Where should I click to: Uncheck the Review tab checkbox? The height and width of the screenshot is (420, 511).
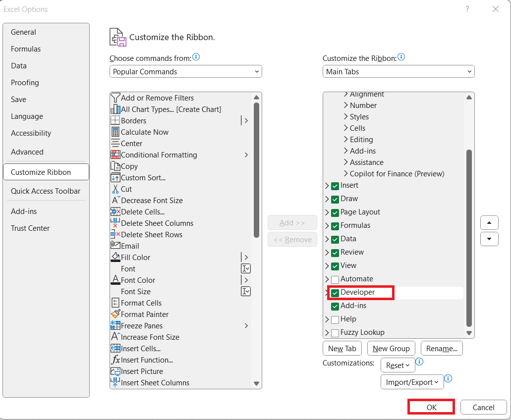tap(335, 253)
